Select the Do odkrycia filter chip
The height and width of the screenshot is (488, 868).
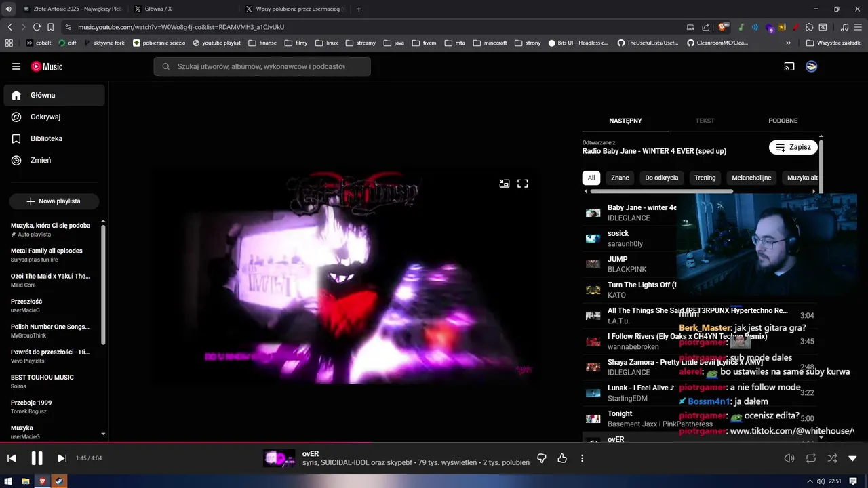662,178
